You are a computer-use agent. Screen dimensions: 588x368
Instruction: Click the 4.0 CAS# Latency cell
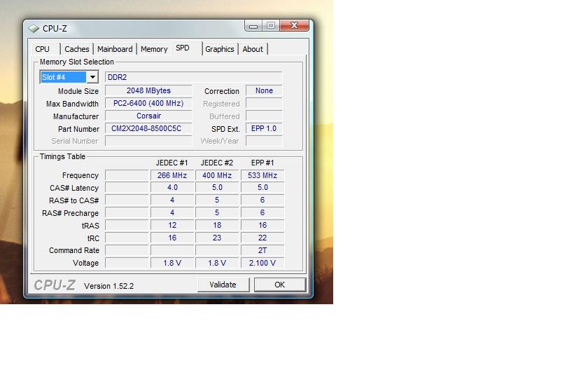[172, 187]
